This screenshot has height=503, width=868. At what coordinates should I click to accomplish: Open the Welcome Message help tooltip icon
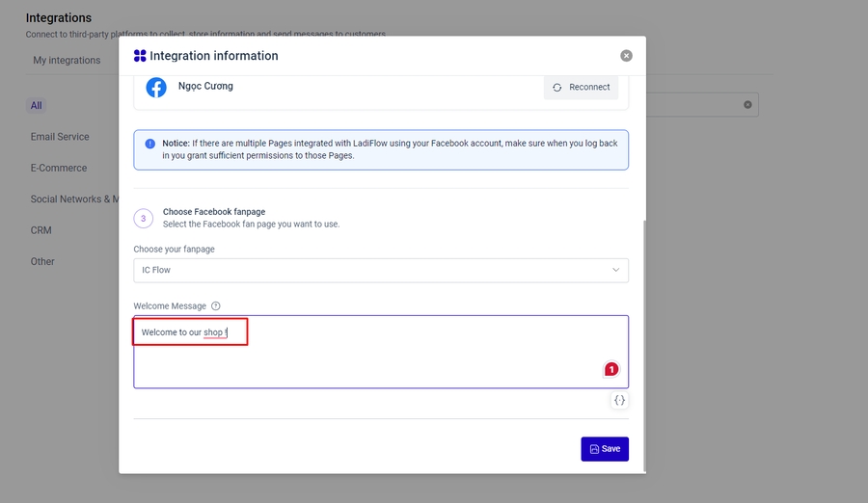(216, 306)
